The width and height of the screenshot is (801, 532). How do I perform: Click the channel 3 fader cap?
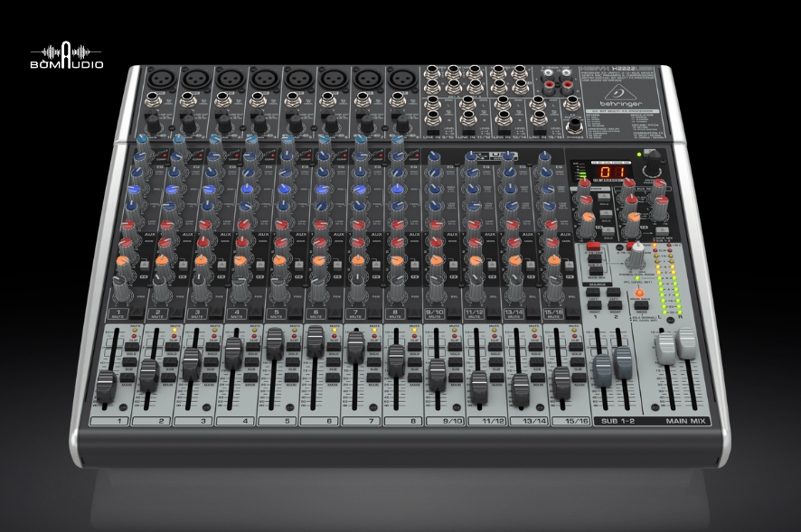click(191, 363)
